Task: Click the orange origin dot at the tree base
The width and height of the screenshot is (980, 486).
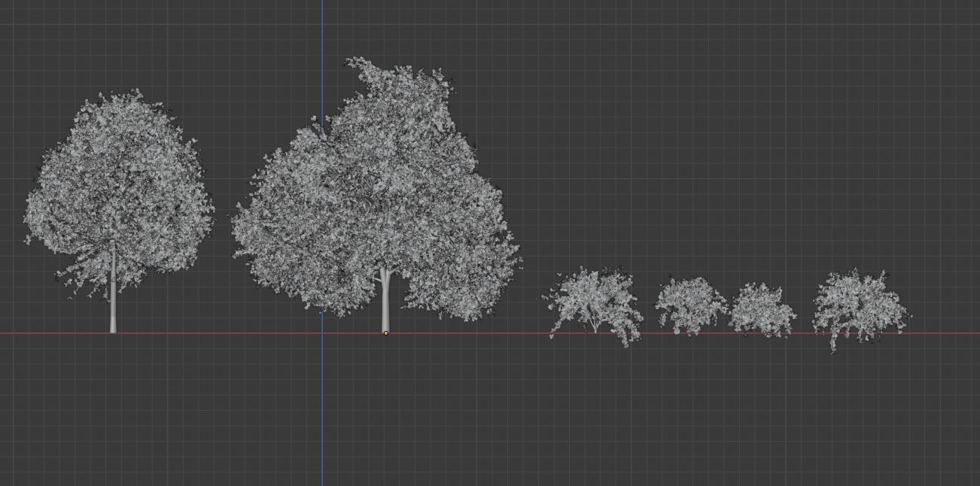Action: 386,332
